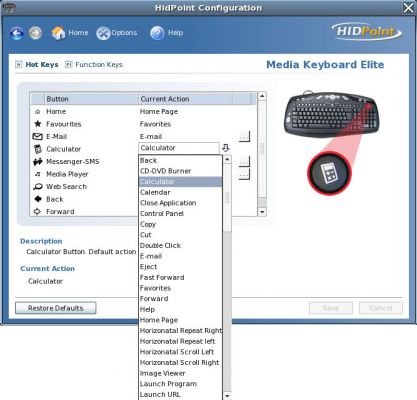The width and height of the screenshot is (417, 400).
Task: Switch to the Hot Keys tab
Action: point(37,65)
